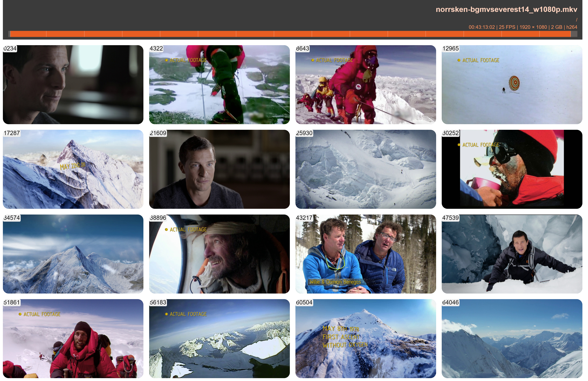Click frame 25930 icefall thumbnail
The image size is (588, 381).
click(x=365, y=169)
